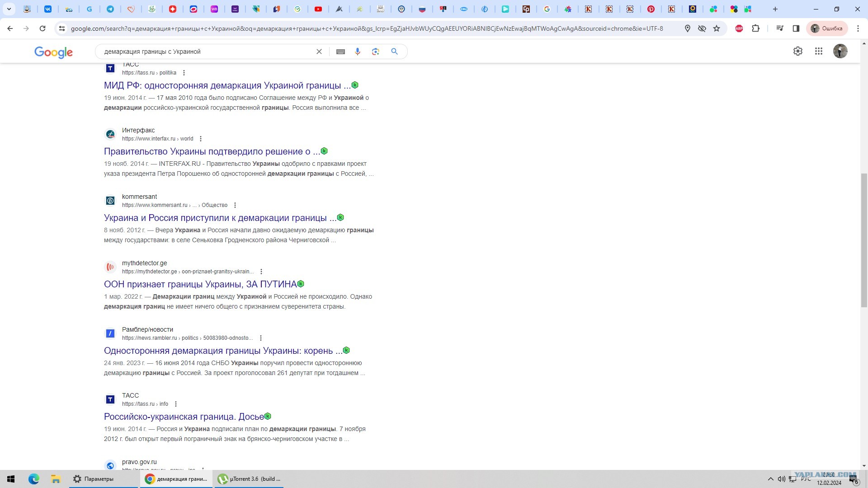Start voice search with the microphone
Image resolution: width=868 pixels, height=488 pixels.
(x=358, y=52)
